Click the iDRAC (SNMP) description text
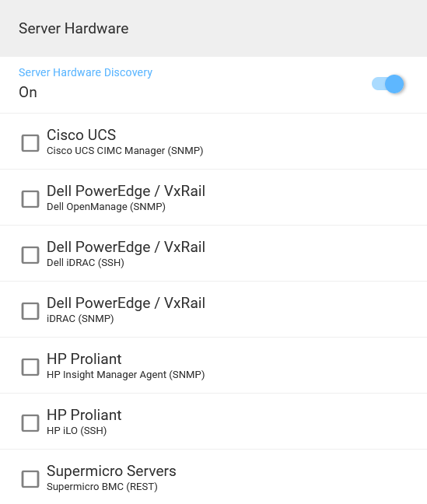 coord(80,319)
